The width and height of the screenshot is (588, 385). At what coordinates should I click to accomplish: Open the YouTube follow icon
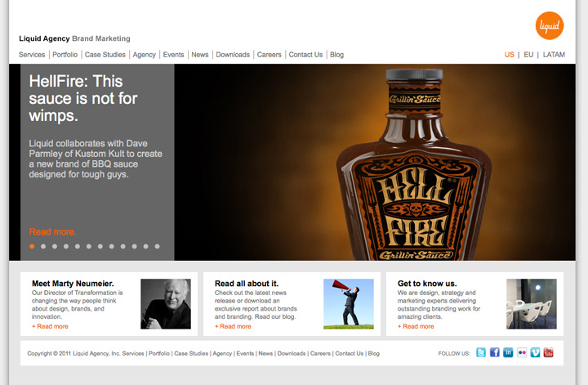point(549,352)
